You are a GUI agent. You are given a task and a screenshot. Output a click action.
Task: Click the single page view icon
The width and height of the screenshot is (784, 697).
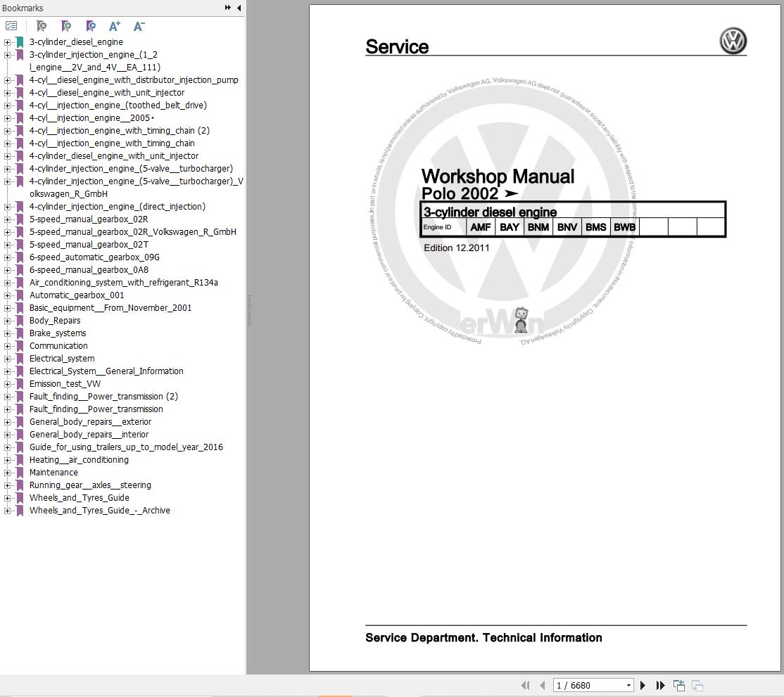click(679, 686)
